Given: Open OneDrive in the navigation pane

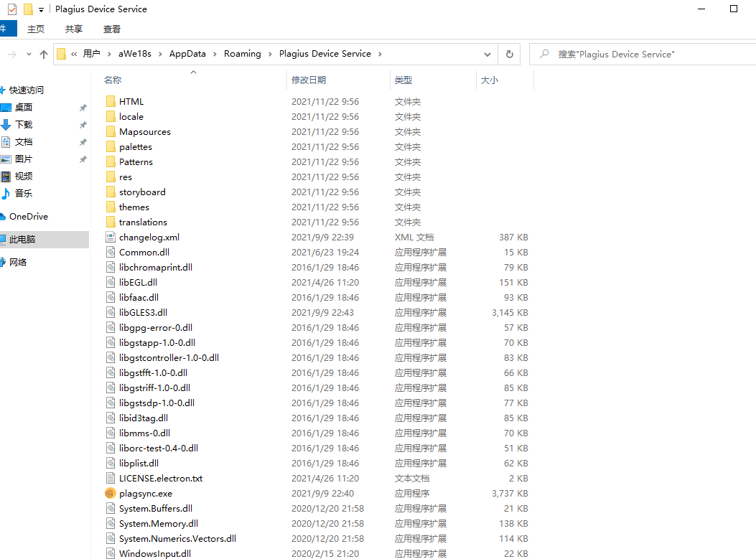Looking at the screenshot, I should pyautogui.click(x=28, y=216).
